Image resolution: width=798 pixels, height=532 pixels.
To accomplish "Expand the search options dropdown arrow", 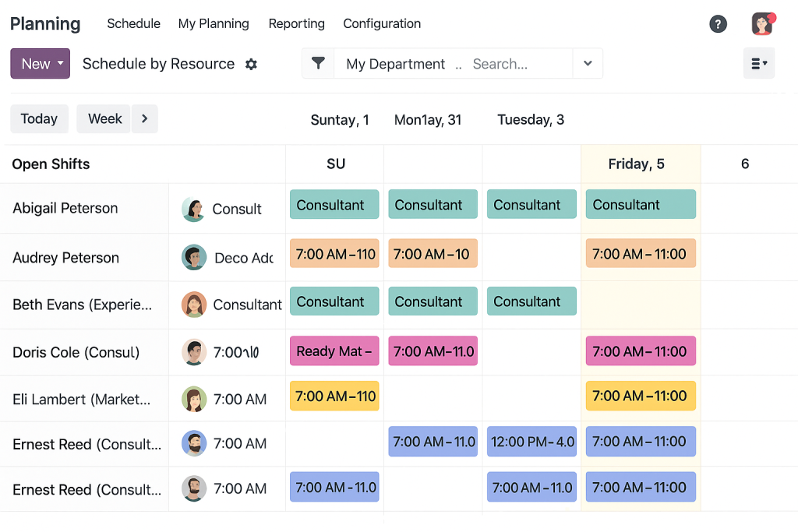I will tap(588, 63).
